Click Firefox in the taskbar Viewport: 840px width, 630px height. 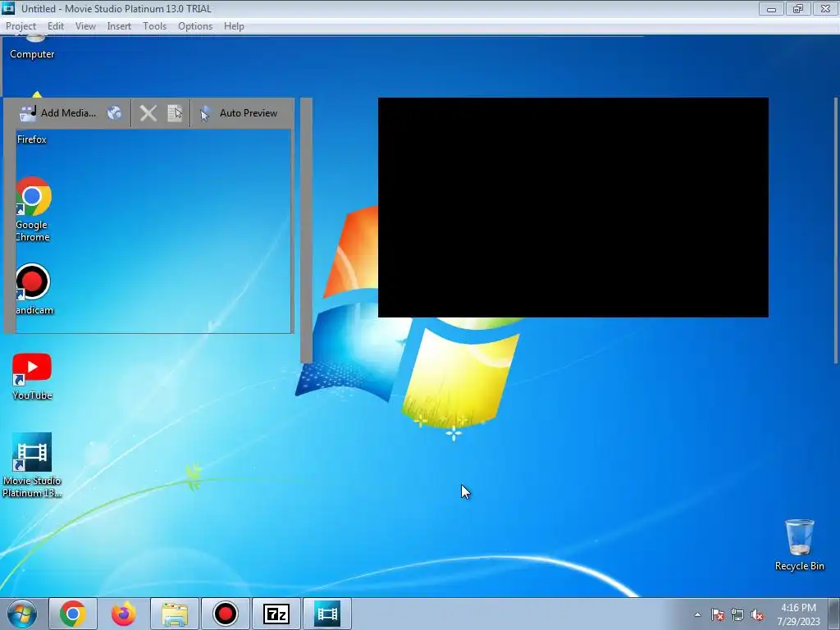point(124,614)
